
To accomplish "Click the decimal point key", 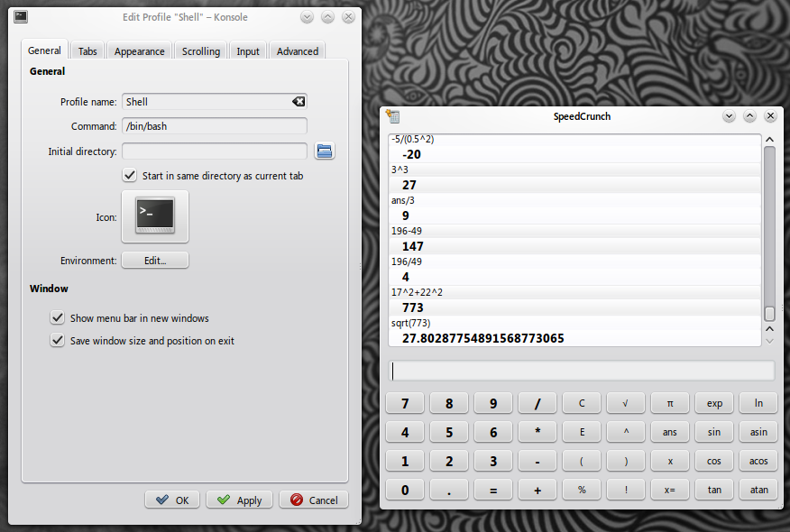I will (449, 490).
